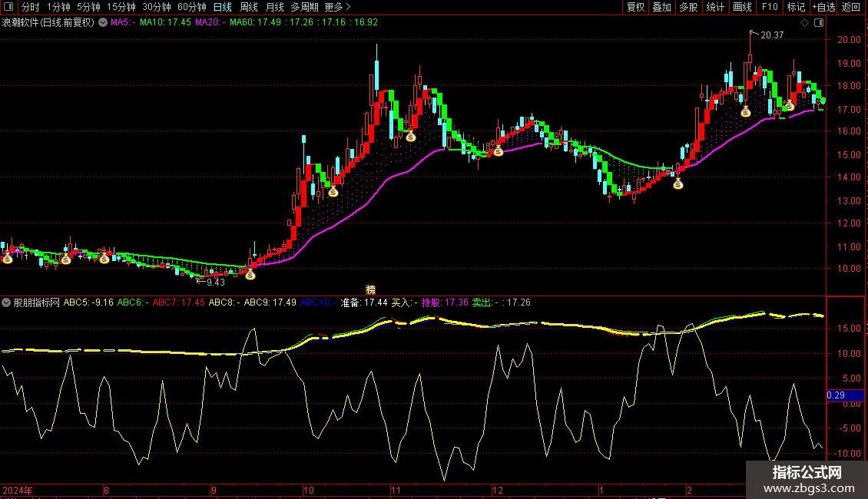Click the MA10: 17.45 legend label

165,22
